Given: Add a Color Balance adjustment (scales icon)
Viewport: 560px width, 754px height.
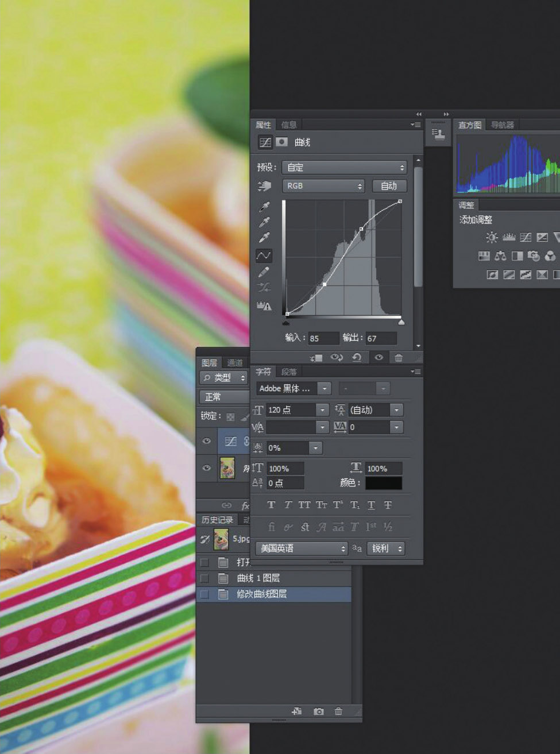Looking at the screenshot, I should (500, 256).
